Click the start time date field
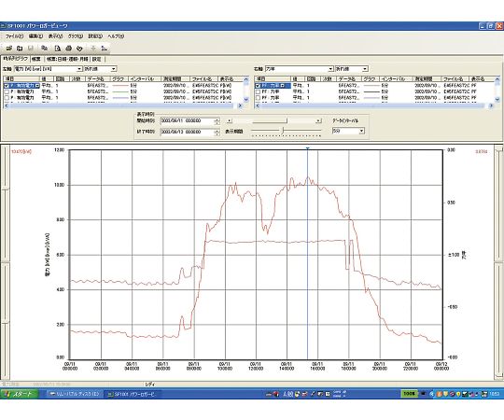Image resolution: width=504 pixels, height=420 pixels. [188, 120]
